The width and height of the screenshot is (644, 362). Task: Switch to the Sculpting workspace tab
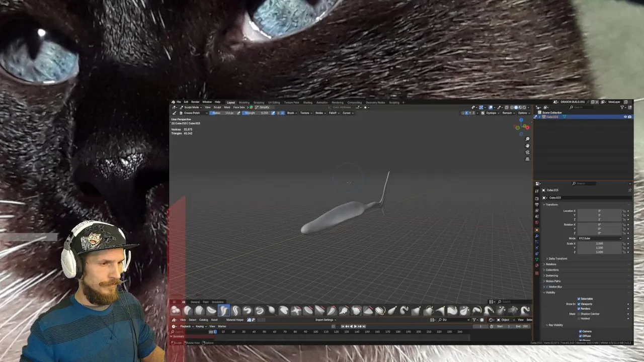click(x=259, y=102)
